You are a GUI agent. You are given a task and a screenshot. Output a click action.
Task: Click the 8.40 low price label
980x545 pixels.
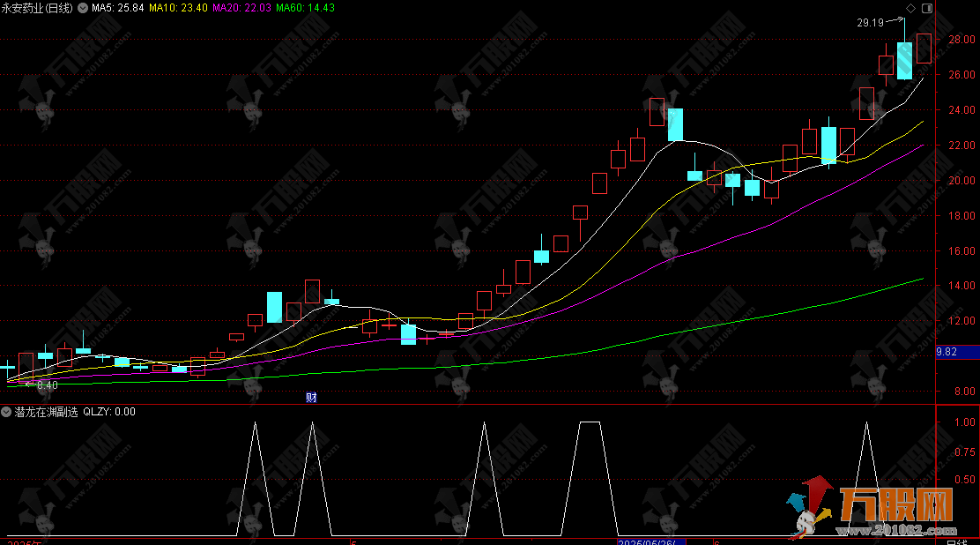[x=48, y=385]
